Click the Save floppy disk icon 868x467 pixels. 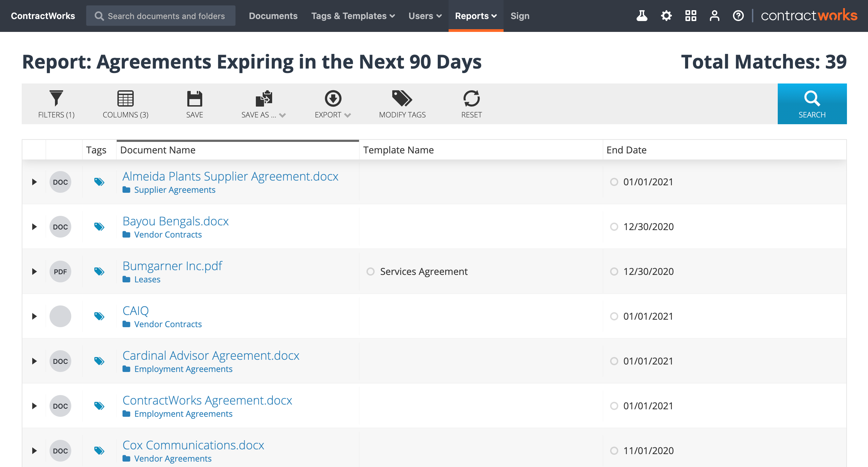(x=194, y=98)
